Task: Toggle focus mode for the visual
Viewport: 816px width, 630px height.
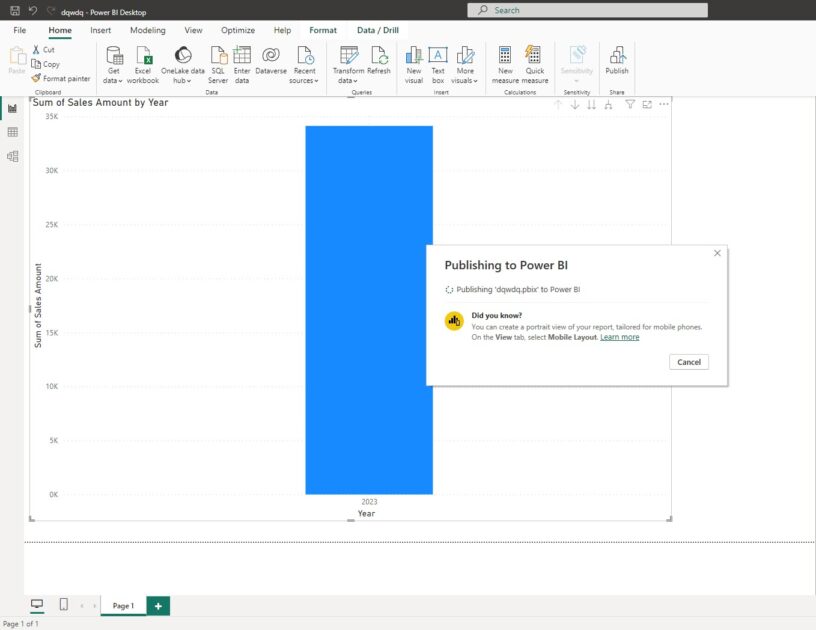Action: (645, 104)
